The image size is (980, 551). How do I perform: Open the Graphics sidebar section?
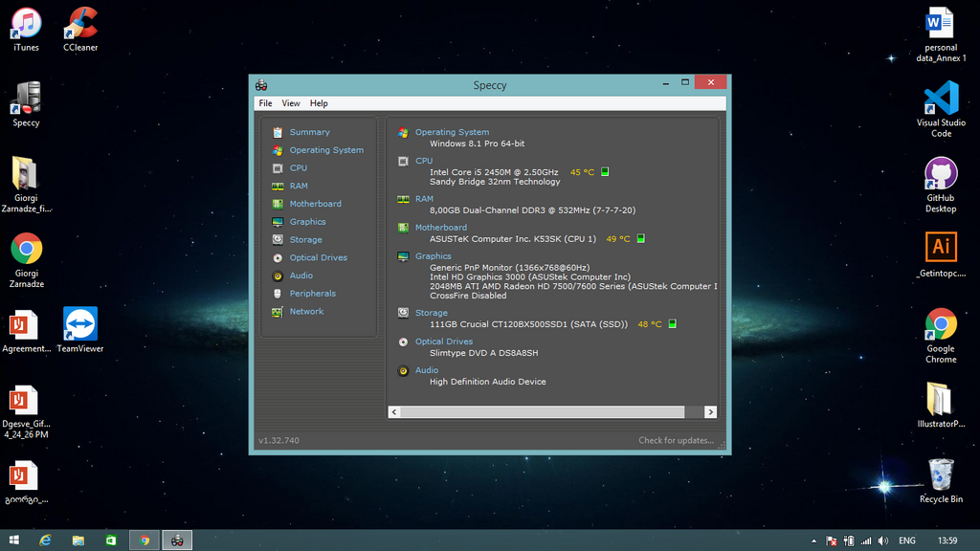tap(307, 222)
